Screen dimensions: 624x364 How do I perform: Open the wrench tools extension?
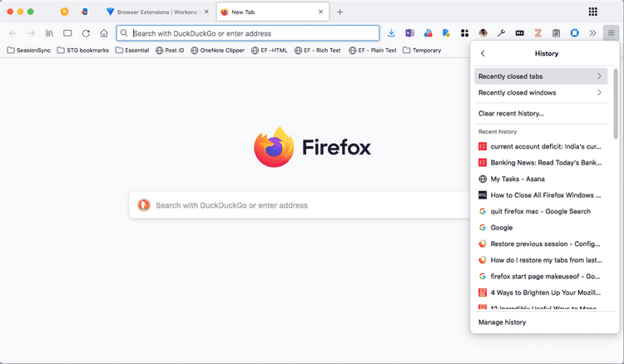pos(501,33)
